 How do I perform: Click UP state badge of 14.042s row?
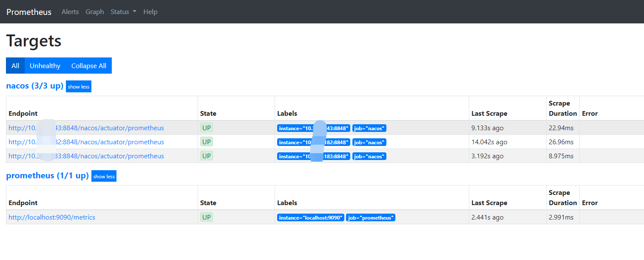point(207,142)
